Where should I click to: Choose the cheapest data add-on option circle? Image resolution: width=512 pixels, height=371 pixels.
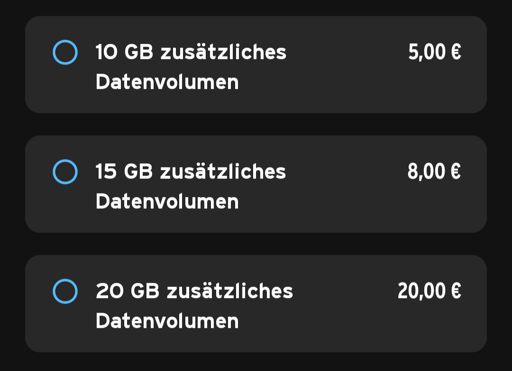click(x=65, y=52)
